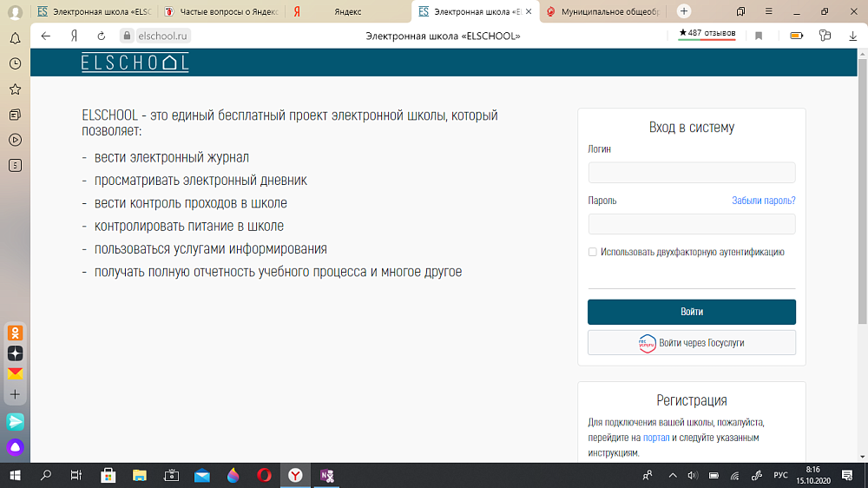
Task: Launch Alice voice assistant
Action: pos(15,447)
